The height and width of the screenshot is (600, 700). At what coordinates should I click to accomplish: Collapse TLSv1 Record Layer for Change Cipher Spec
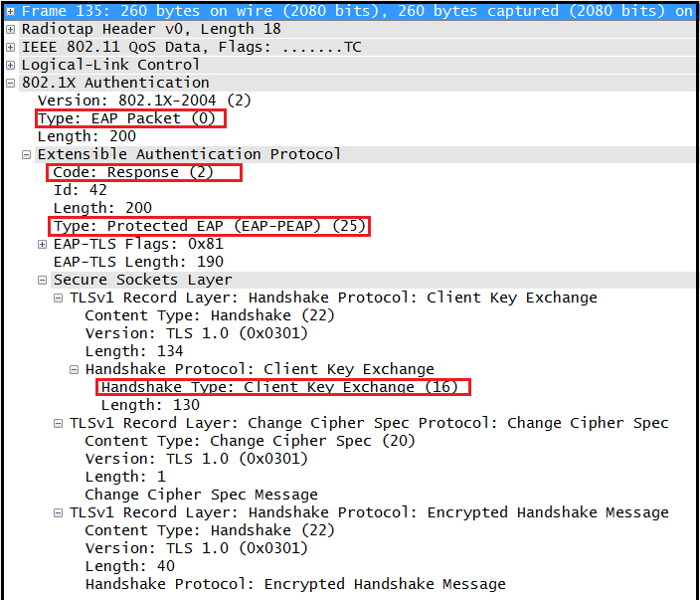click(x=59, y=423)
